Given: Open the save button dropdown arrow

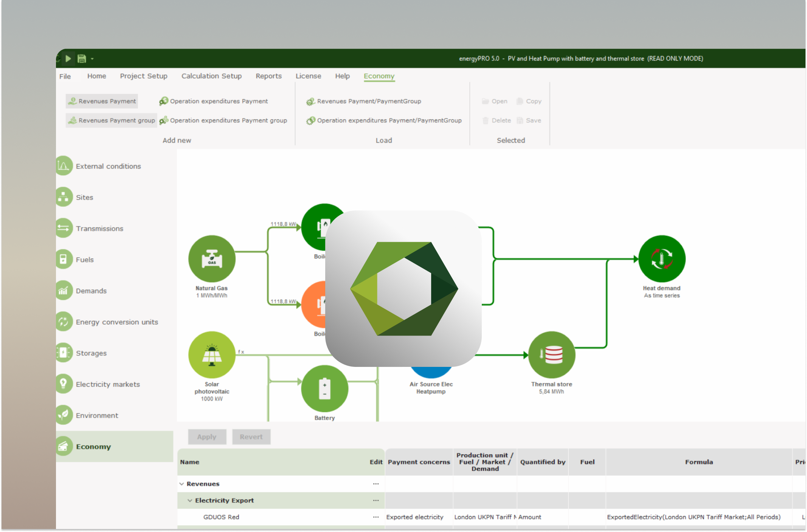Looking at the screenshot, I should click(92, 59).
